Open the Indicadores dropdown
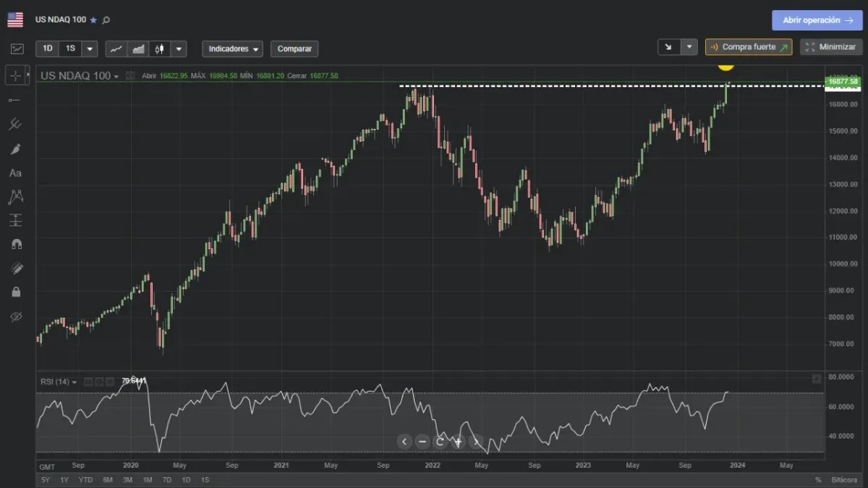 pyautogui.click(x=232, y=49)
